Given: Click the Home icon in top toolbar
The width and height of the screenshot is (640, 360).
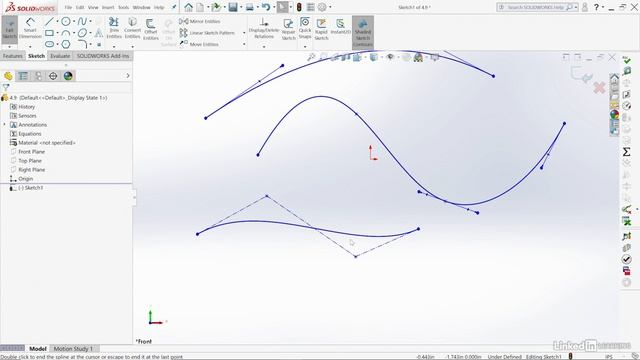Looking at the screenshot, I should coord(188,7).
